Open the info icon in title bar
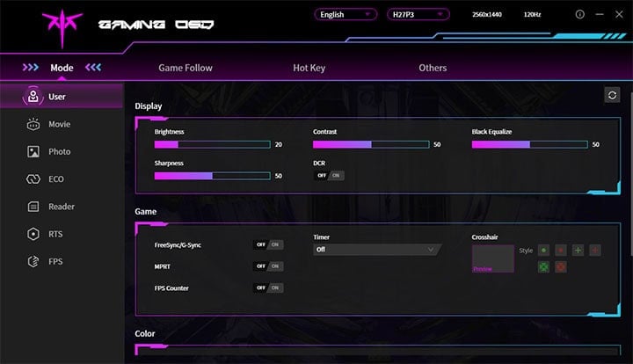This screenshot has width=633, height=364. coord(579,15)
